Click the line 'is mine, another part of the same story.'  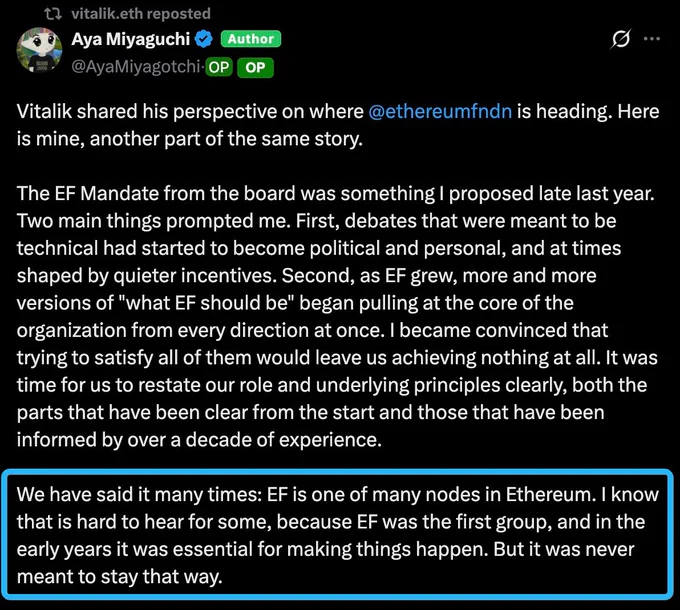[190, 139]
